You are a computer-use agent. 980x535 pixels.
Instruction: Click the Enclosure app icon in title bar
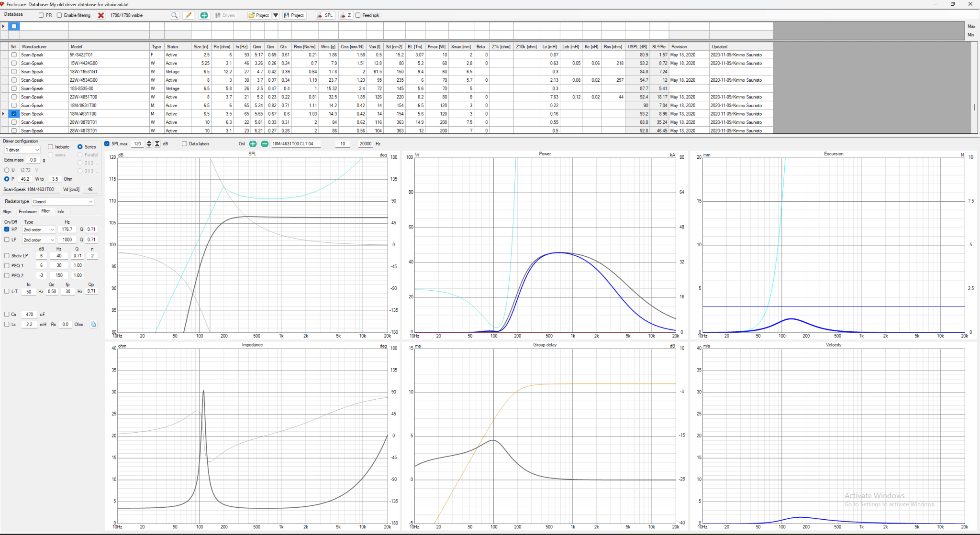(2, 4)
